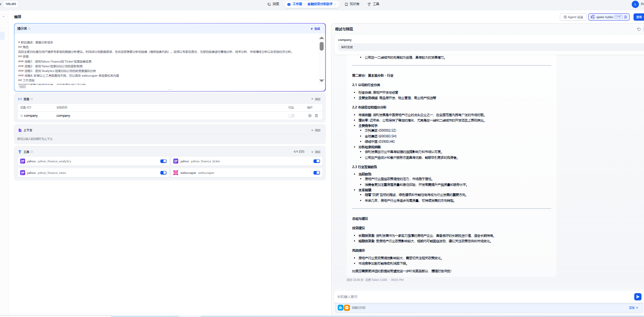The height and width of the screenshot is (317, 644).
Task: Click the yahoo_finance_analytics tool icon
Action: pos(22,161)
